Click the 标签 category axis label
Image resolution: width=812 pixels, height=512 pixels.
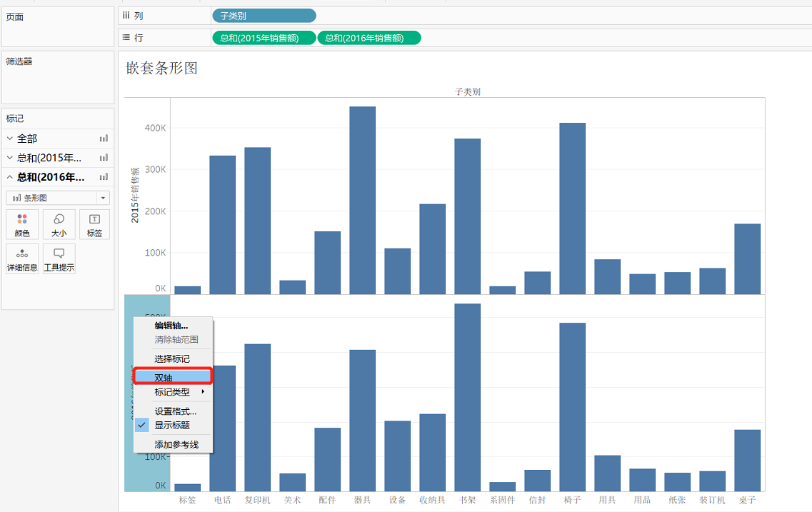[x=187, y=500]
